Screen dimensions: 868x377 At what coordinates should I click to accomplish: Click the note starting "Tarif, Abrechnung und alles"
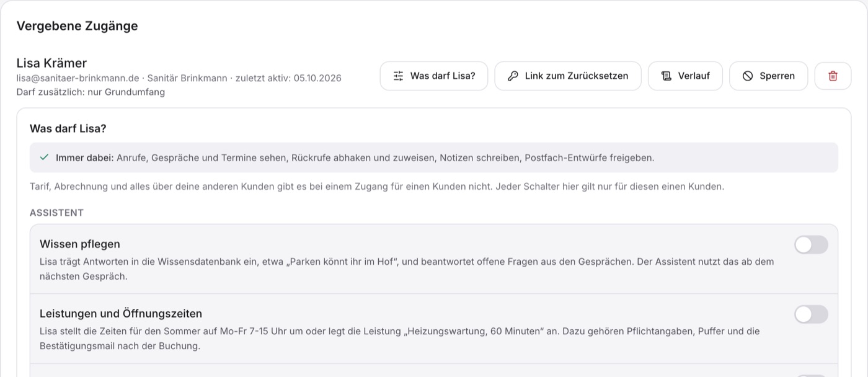click(x=377, y=186)
